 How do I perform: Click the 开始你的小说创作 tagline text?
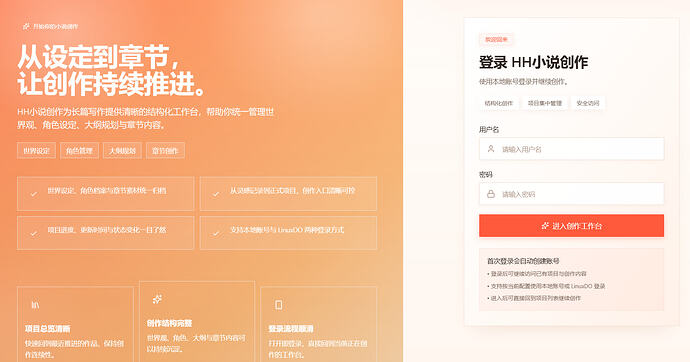(55, 26)
